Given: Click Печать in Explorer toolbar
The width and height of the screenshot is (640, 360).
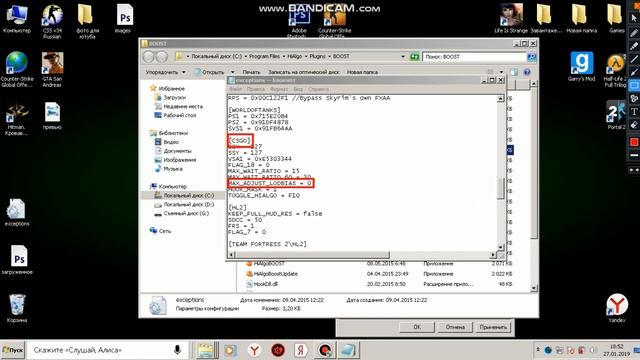Looking at the screenshot, I should (251, 72).
